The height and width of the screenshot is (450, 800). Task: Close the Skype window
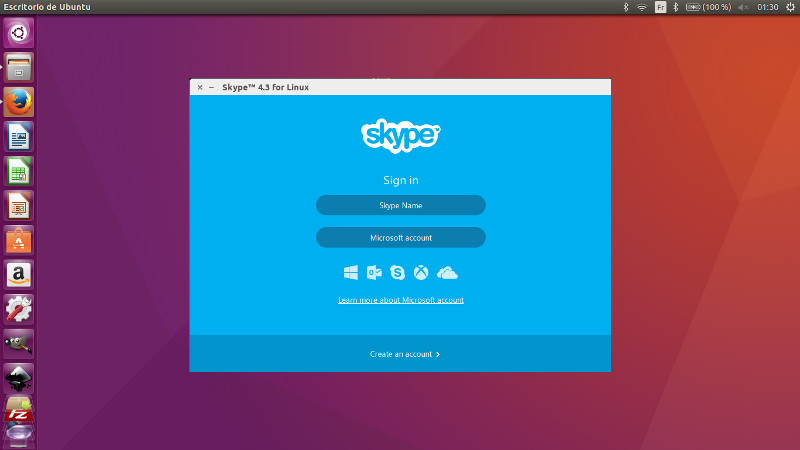200,87
